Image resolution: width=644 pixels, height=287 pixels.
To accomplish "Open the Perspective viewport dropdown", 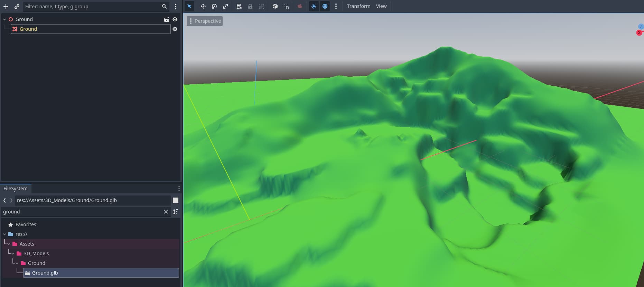I will point(205,21).
